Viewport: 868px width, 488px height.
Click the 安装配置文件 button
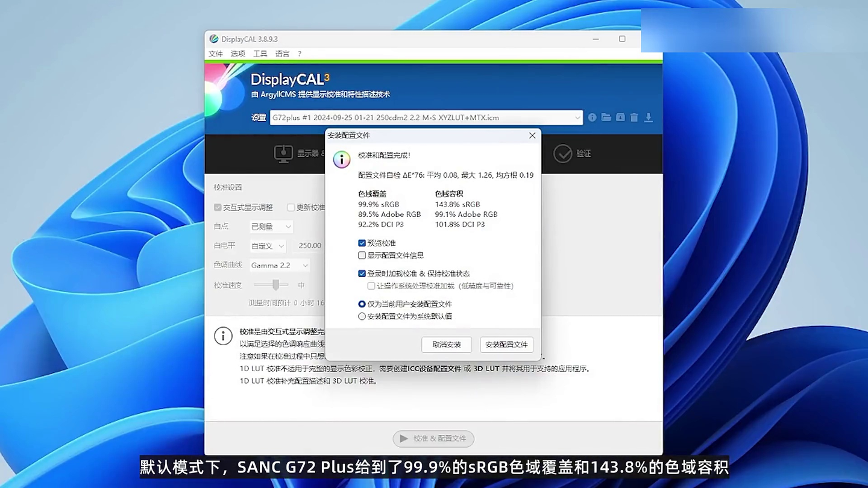[x=506, y=345]
